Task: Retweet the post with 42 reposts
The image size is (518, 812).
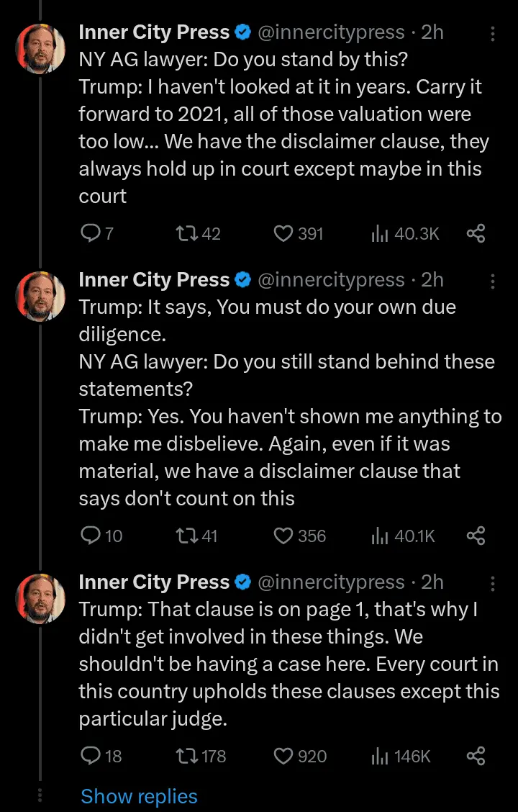Action: click(x=187, y=233)
